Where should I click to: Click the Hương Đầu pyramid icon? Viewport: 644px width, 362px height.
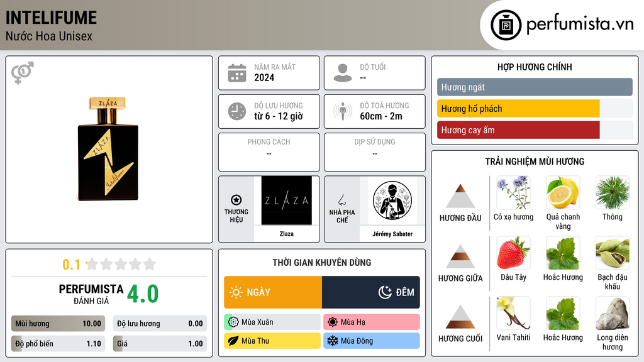click(x=460, y=196)
